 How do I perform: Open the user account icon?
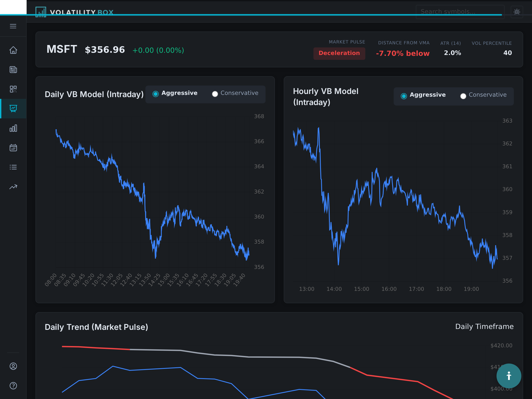click(13, 366)
